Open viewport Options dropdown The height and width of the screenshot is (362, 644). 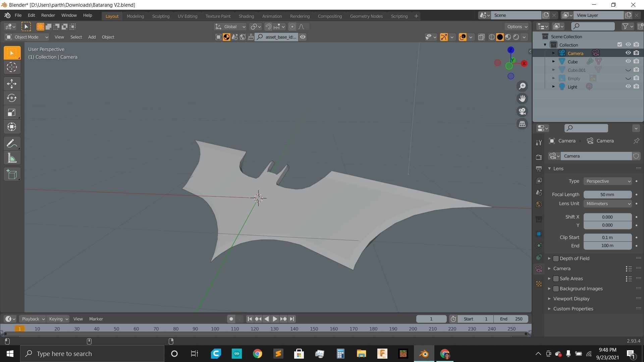pos(517,27)
